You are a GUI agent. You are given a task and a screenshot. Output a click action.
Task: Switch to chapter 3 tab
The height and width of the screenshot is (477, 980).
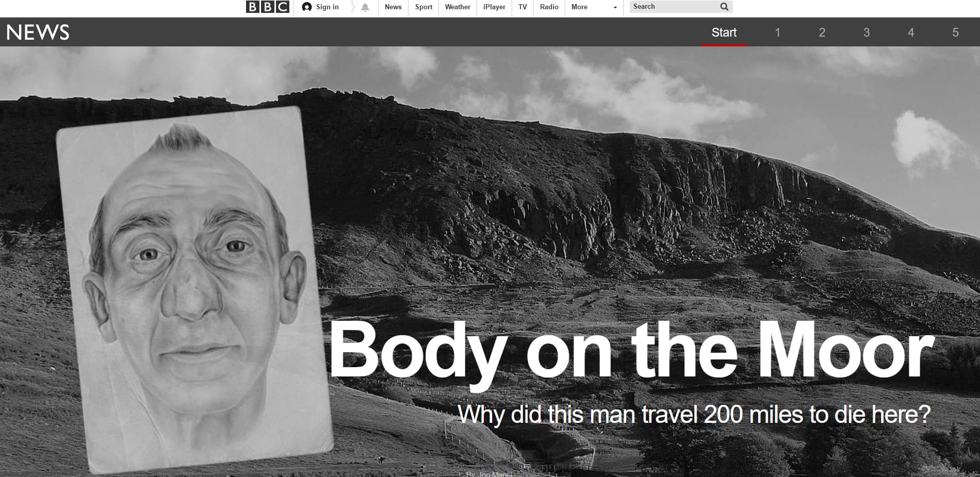(867, 32)
